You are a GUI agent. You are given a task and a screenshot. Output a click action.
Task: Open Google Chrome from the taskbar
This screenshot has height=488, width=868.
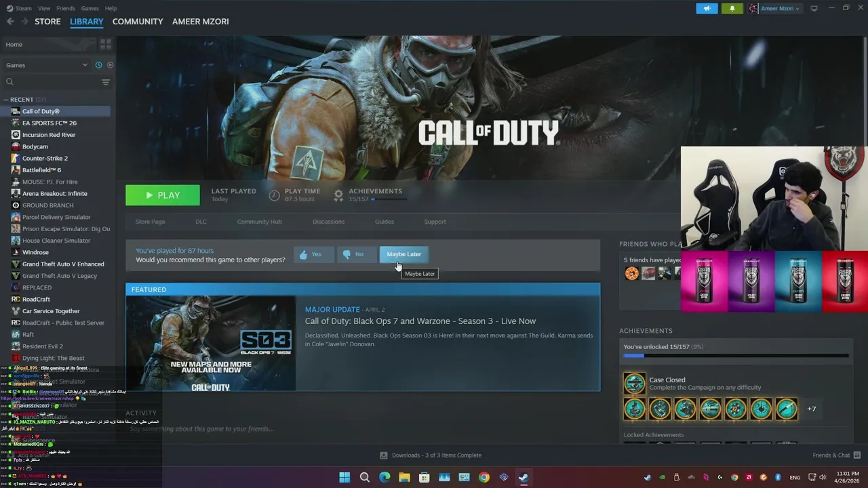click(x=484, y=477)
